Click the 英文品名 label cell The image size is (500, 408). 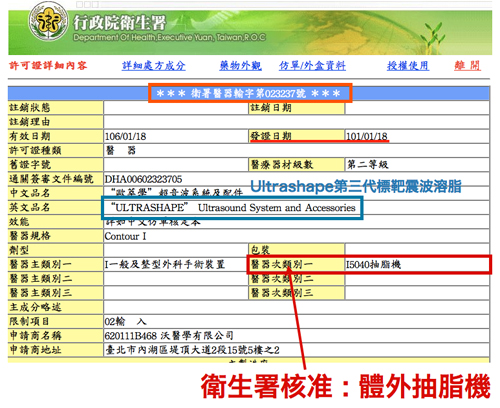click(x=56, y=207)
